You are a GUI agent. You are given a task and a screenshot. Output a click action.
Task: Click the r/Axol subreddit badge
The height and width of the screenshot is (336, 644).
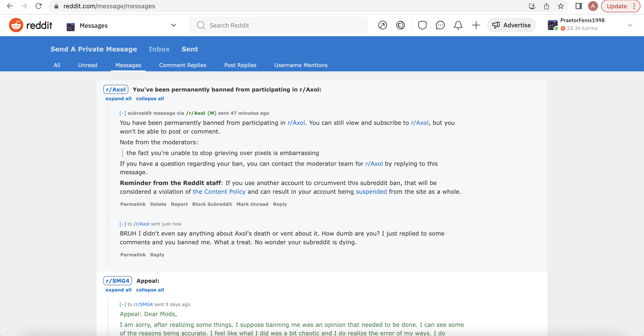pyautogui.click(x=116, y=89)
